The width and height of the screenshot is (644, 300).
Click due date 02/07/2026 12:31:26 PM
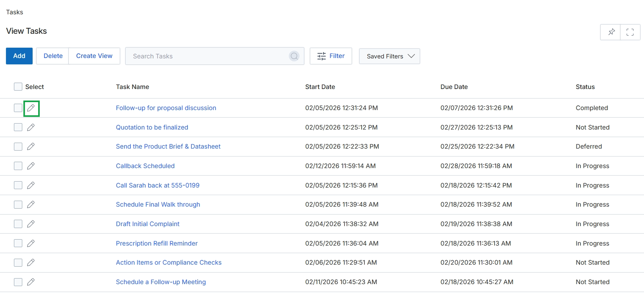click(x=477, y=108)
